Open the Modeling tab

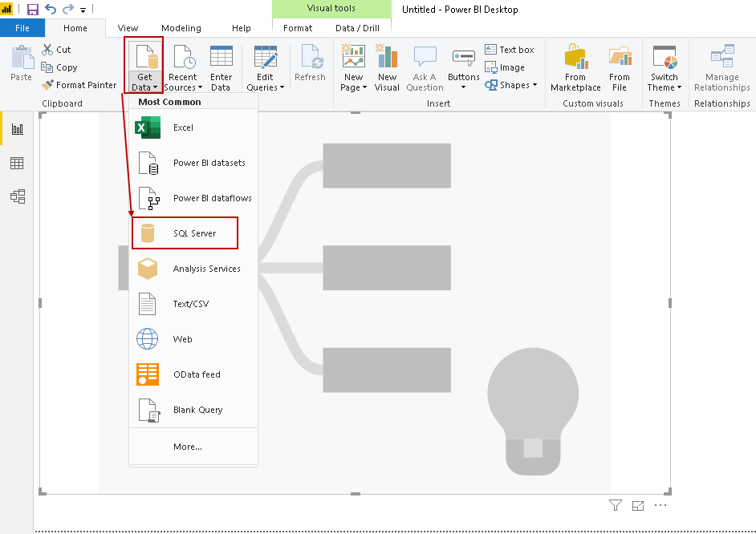point(181,28)
